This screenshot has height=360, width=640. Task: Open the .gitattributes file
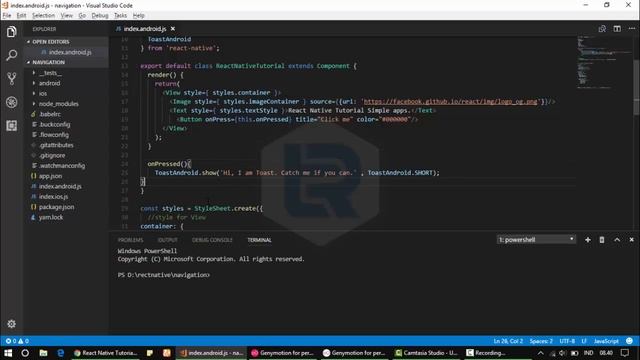56,145
